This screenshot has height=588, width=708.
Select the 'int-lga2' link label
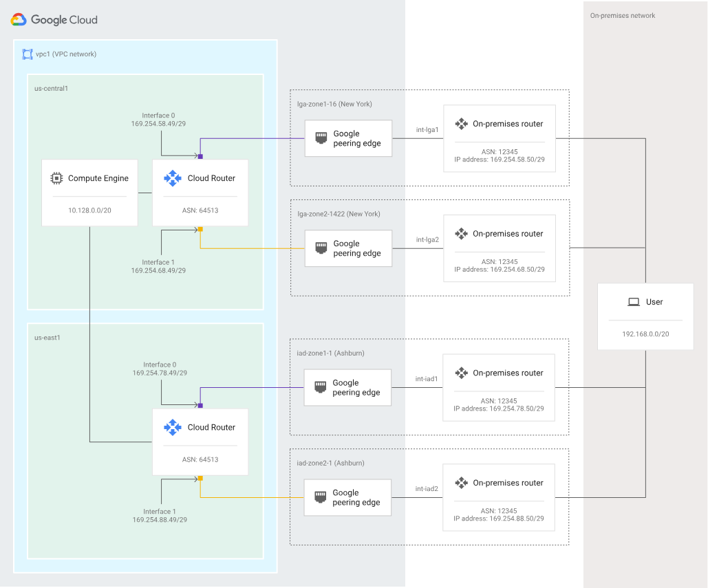(427, 239)
